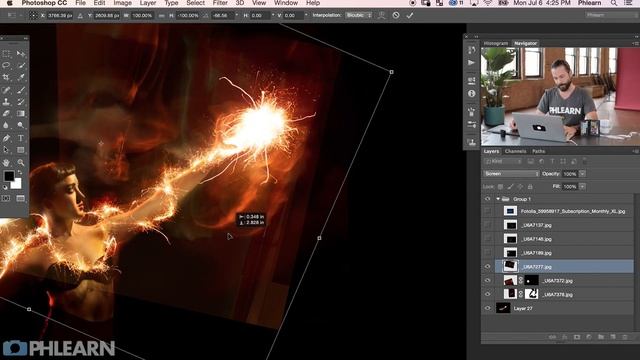
Task: Select the Quick Selection tool
Action: coord(21,65)
